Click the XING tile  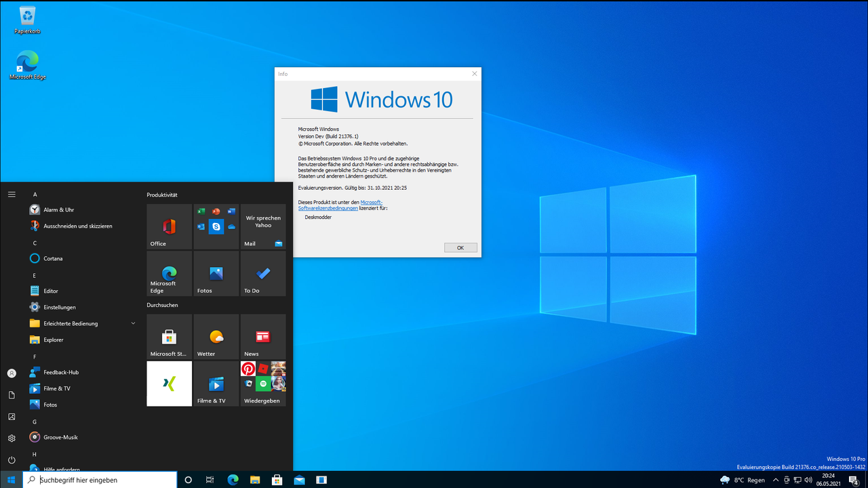pyautogui.click(x=170, y=384)
